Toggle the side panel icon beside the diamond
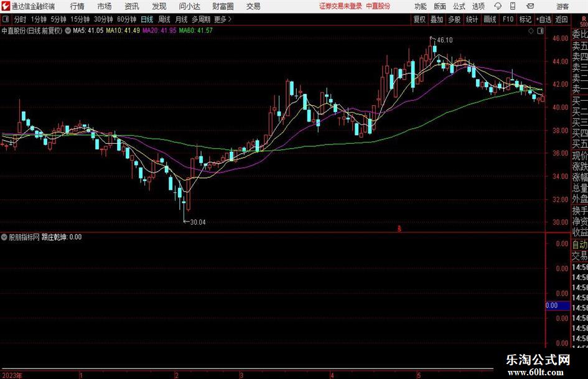This screenshot has height=379, width=588. click(540, 31)
